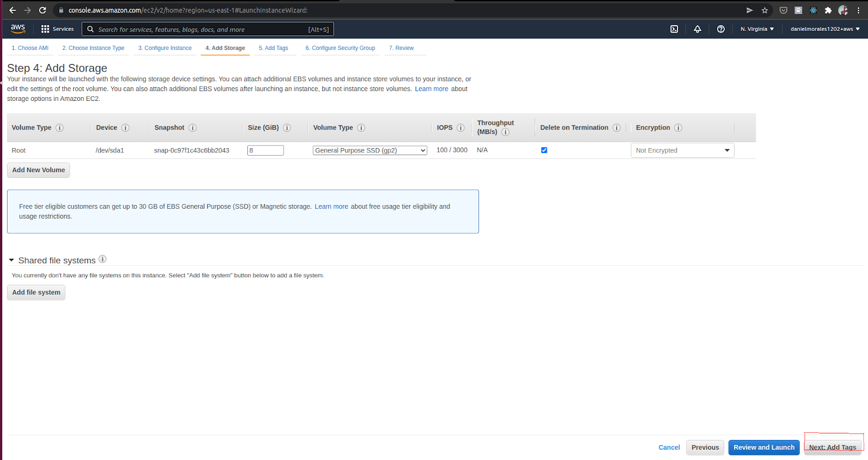Open the danielmorales1202+aws account menu
The image size is (868, 460).
(825, 29)
